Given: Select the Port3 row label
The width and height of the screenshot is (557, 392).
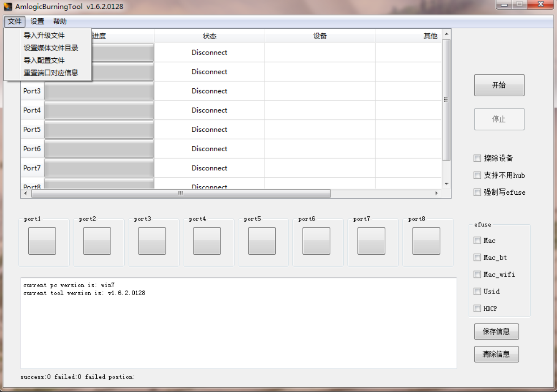Looking at the screenshot, I should [32, 91].
